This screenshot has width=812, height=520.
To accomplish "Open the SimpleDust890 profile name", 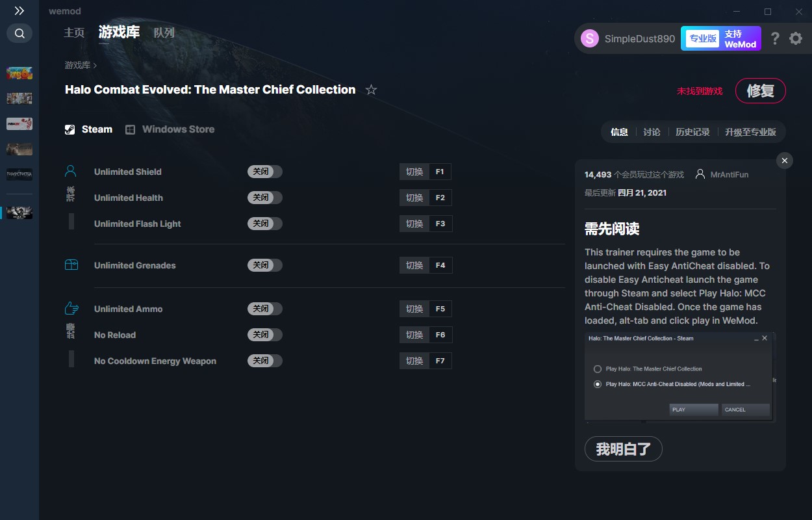I will click(x=640, y=38).
